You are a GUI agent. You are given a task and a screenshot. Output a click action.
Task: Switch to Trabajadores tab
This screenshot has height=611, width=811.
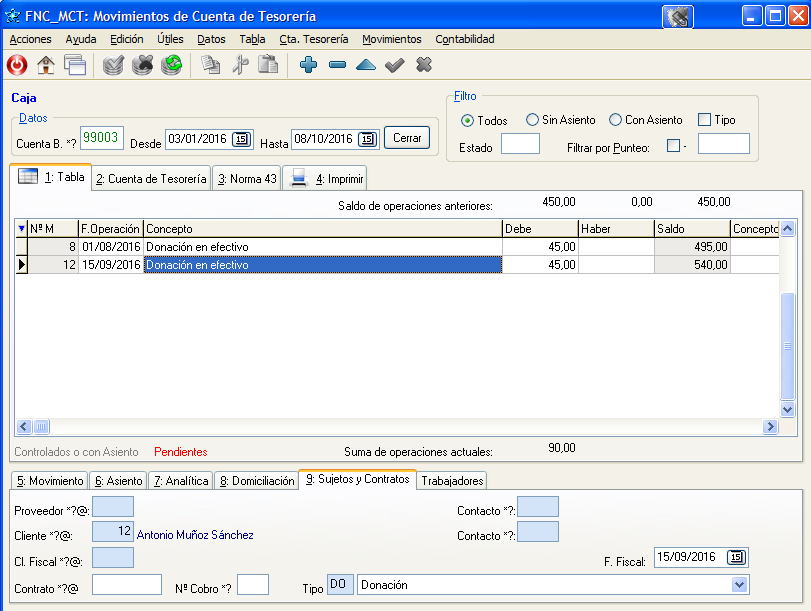tap(452, 481)
